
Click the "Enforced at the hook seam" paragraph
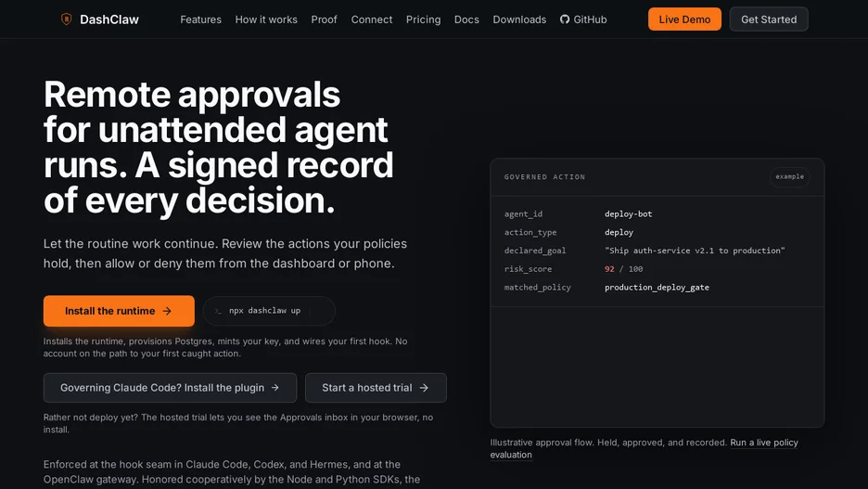tap(232, 471)
